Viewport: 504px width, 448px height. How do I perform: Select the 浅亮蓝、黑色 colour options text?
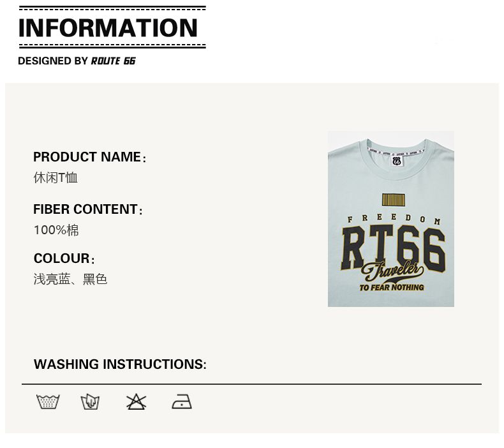[70, 279]
